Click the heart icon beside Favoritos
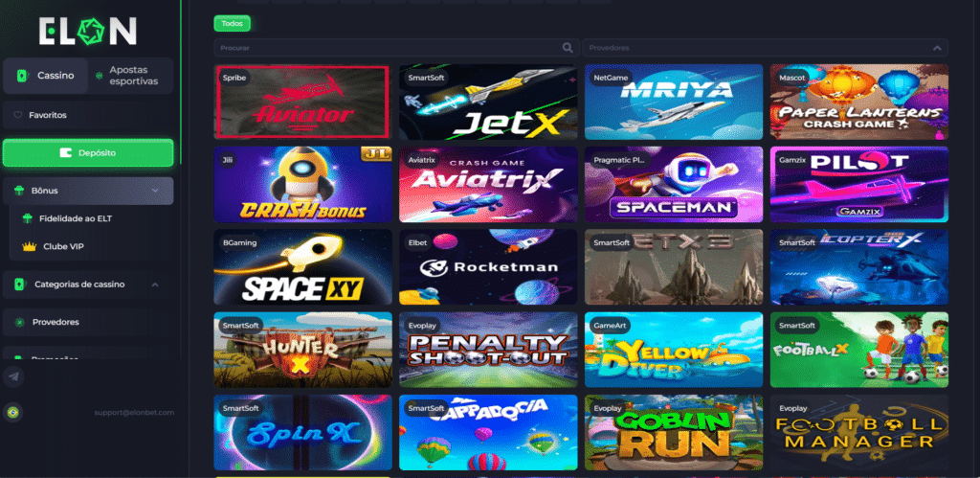 [17, 115]
